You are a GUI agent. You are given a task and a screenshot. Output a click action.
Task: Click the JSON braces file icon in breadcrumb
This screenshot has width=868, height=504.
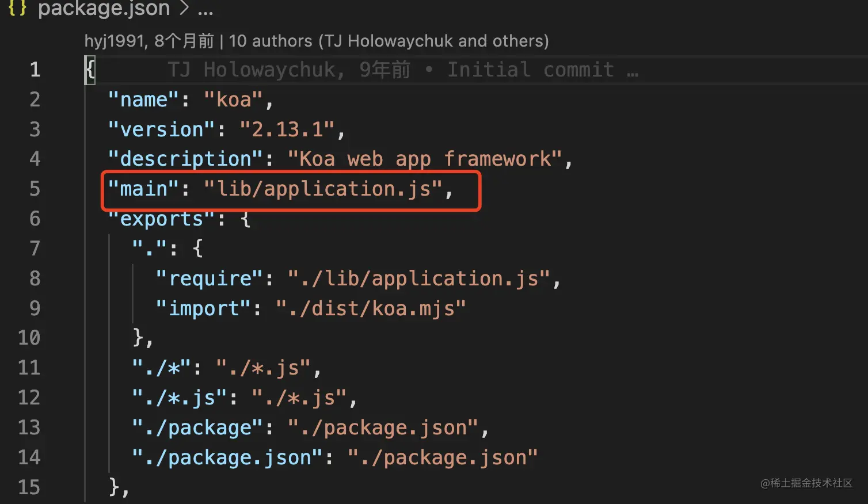[x=17, y=8]
